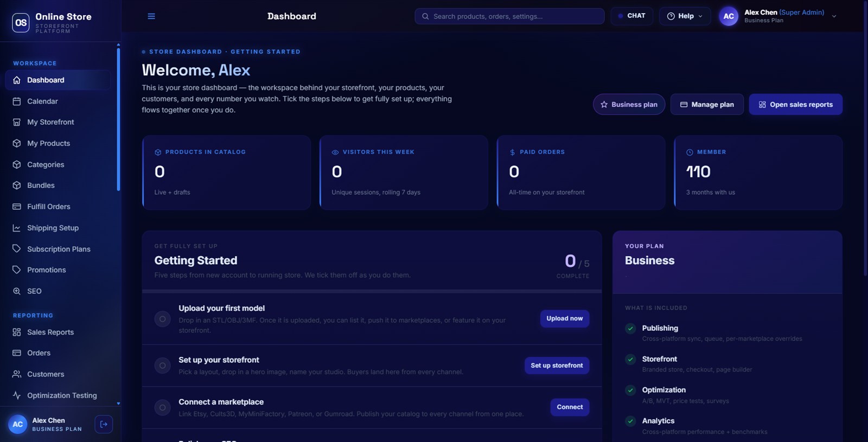The image size is (868, 442).
Task: Click the Calendar sidebar icon
Action: click(x=17, y=101)
